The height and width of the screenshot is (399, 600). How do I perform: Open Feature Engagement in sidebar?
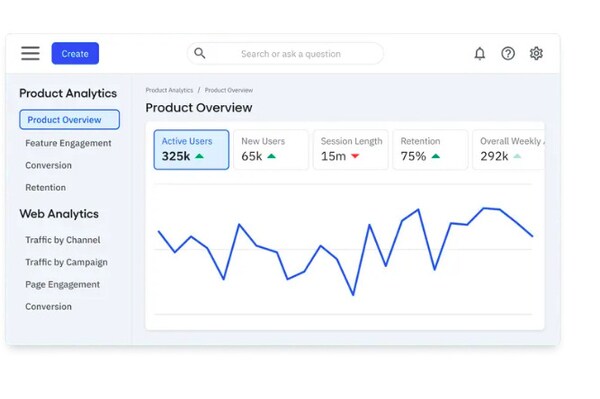[68, 143]
